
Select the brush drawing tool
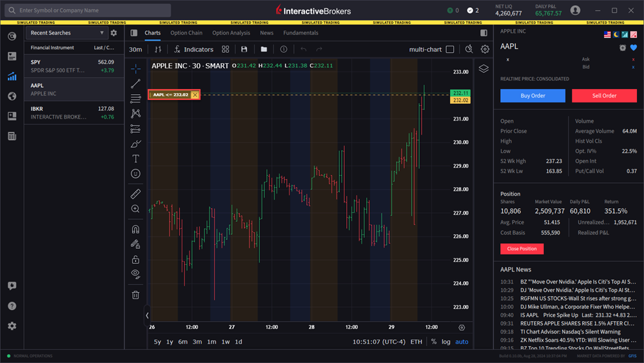point(135,144)
